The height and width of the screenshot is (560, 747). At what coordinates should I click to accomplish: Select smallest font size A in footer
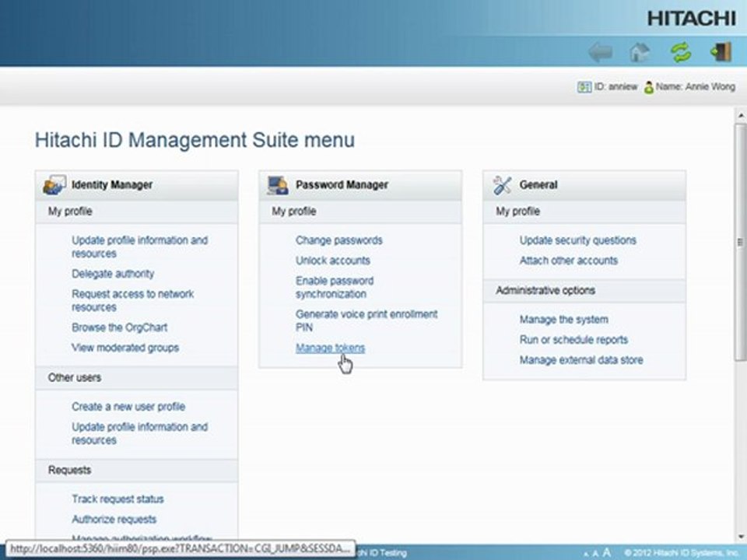(x=585, y=555)
